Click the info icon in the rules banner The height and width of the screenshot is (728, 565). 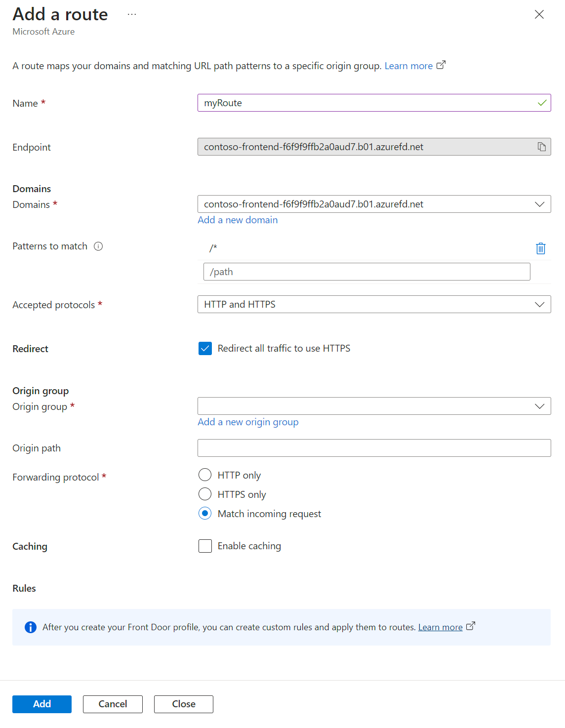[x=30, y=627]
